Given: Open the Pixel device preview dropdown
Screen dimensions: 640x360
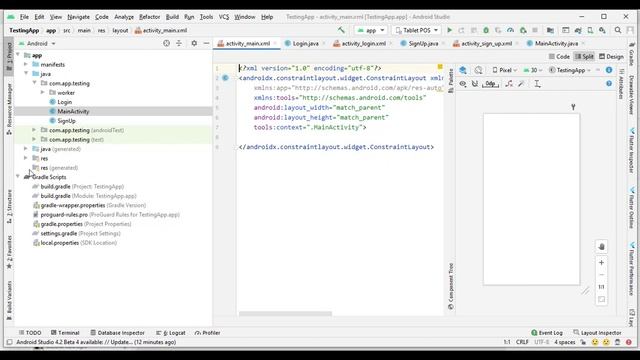Looking at the screenshot, I should [x=505, y=70].
